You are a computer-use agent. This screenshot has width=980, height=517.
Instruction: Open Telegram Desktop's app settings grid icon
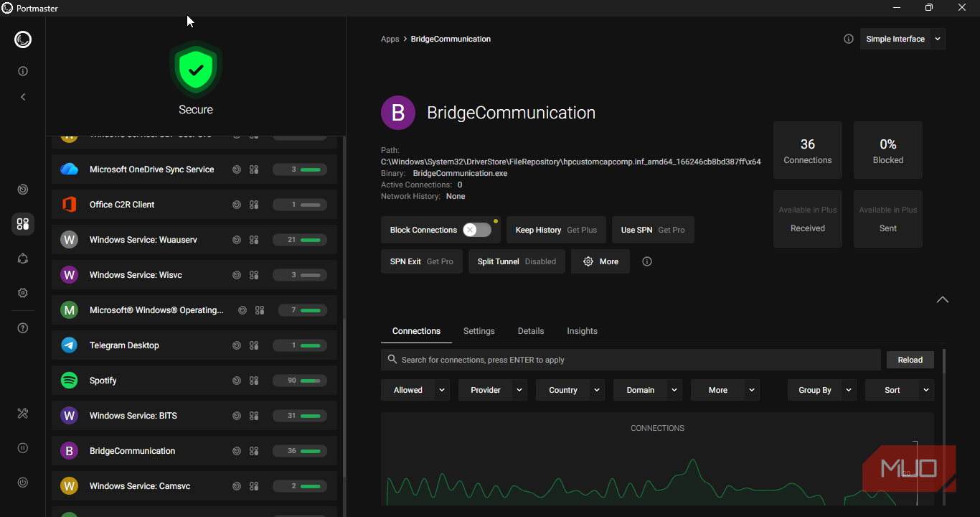click(254, 345)
